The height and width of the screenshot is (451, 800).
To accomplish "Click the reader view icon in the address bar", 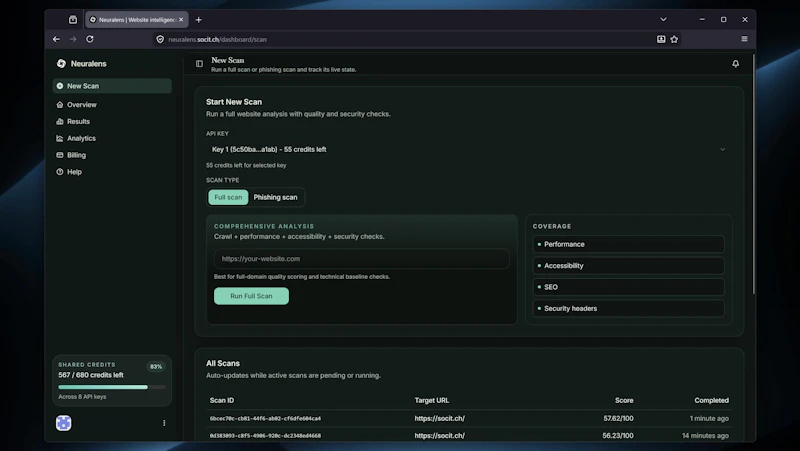I will point(661,39).
